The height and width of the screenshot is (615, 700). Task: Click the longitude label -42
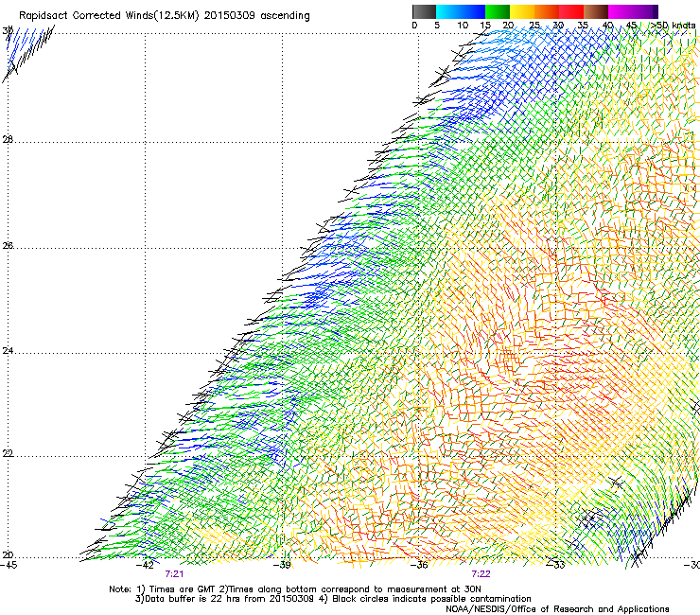(145, 565)
